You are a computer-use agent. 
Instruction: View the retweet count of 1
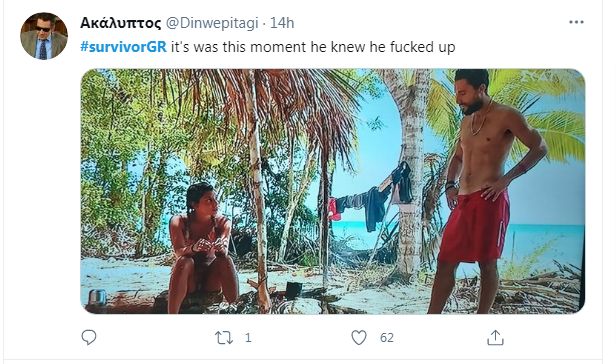[x=248, y=338]
